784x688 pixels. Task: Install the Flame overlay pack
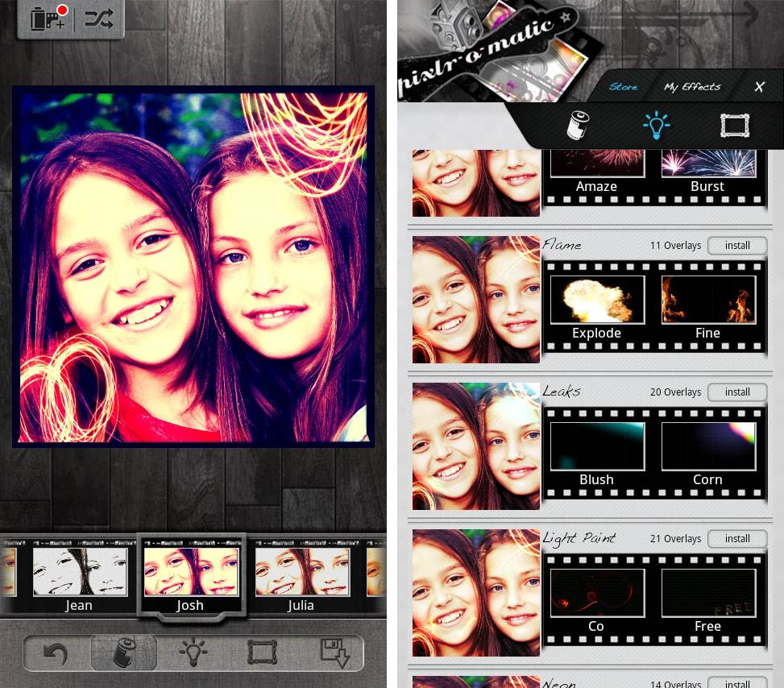tap(736, 246)
